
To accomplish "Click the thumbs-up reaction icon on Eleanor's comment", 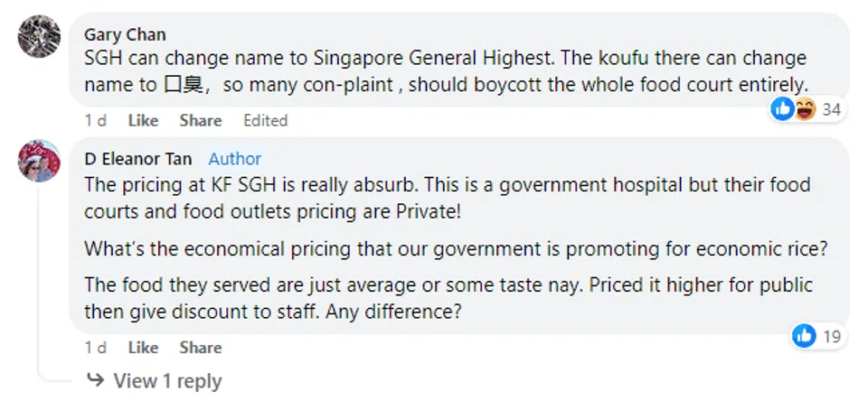I will coord(804,336).
